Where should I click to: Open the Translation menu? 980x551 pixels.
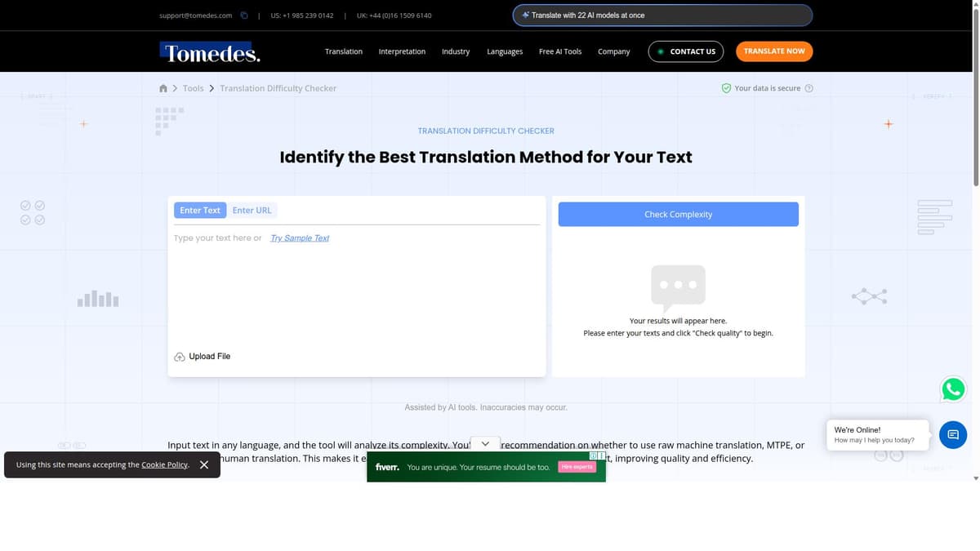(344, 51)
